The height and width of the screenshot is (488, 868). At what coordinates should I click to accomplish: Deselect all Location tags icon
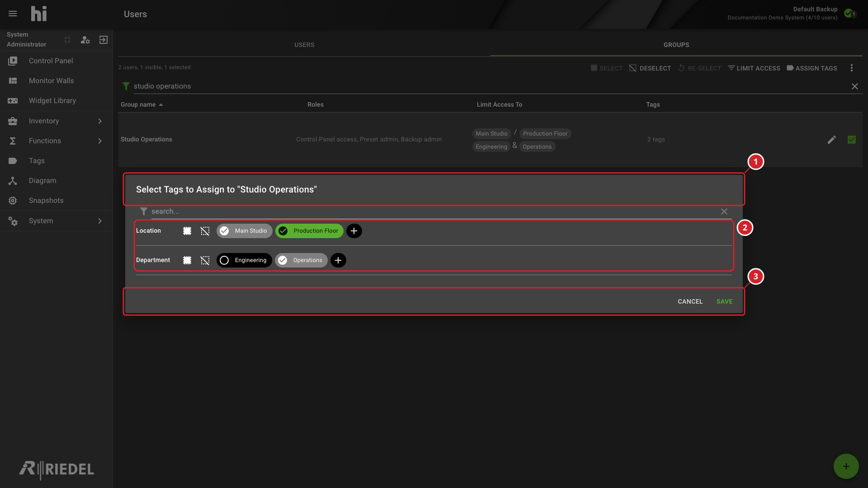click(x=205, y=231)
